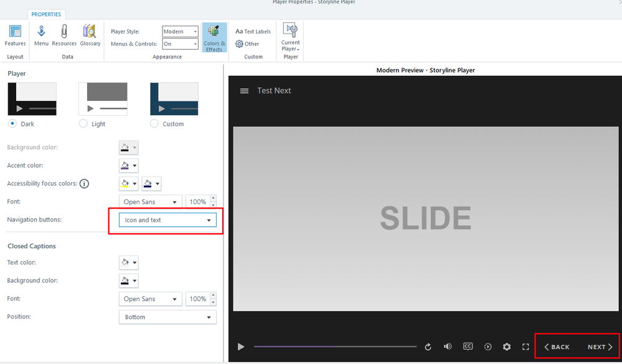622x364 pixels.
Task: Click the BACK button in preview
Action: (x=557, y=347)
